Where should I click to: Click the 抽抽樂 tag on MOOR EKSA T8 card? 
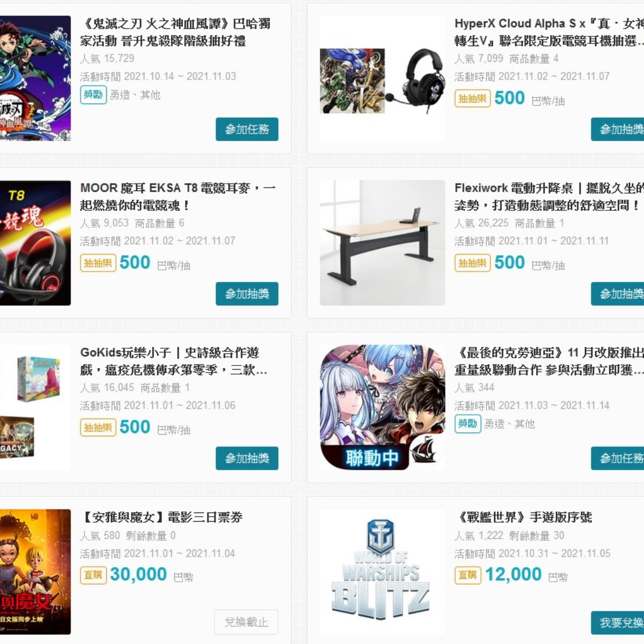pyautogui.click(x=98, y=263)
